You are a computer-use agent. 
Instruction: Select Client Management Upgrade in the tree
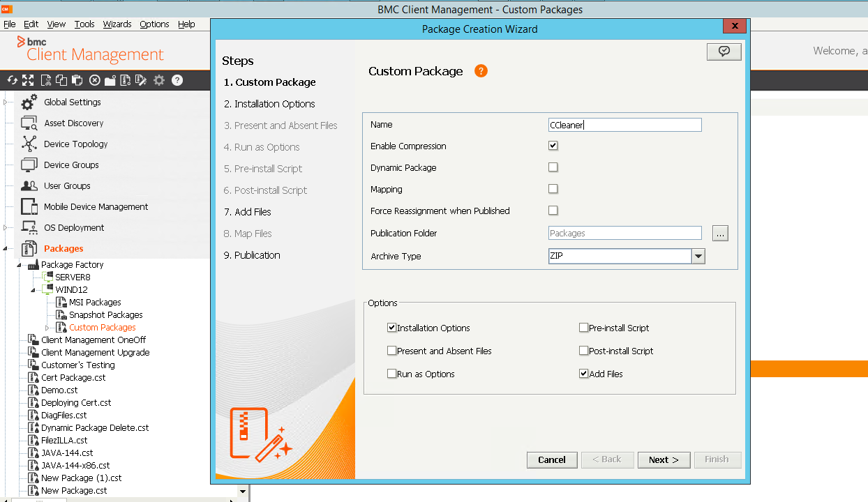coord(96,352)
